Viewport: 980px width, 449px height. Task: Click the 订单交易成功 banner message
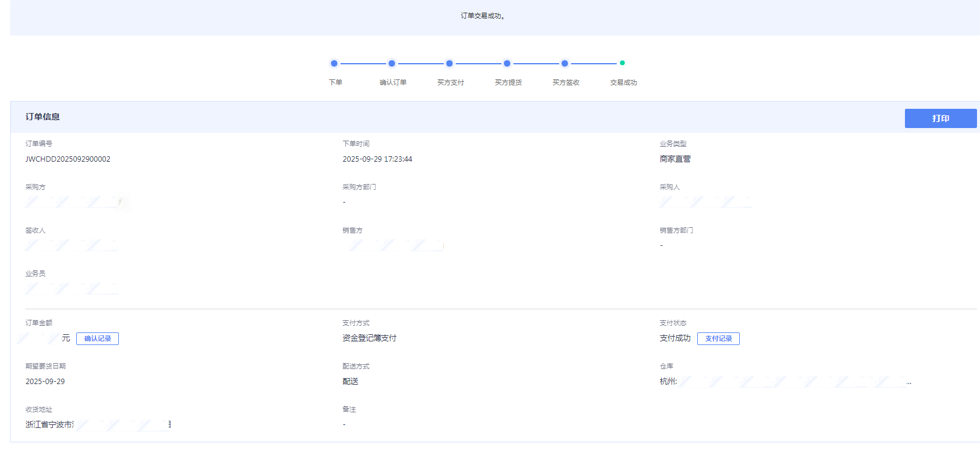[x=482, y=16]
